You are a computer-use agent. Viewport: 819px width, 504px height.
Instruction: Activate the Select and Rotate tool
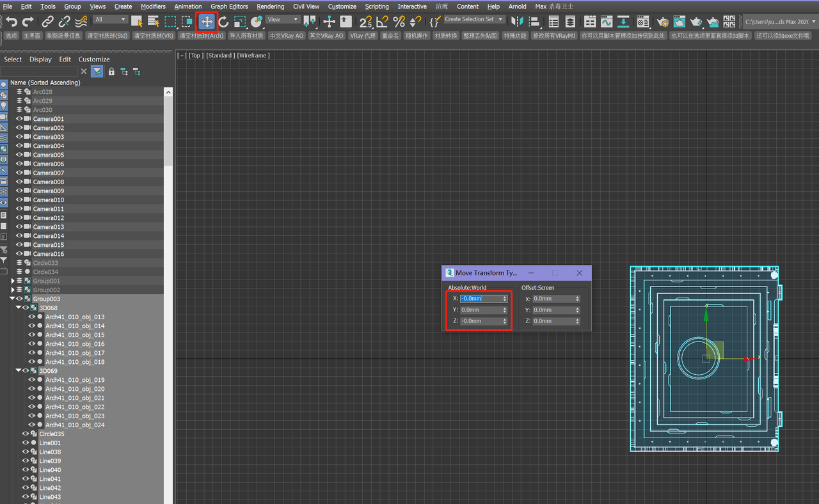223,22
